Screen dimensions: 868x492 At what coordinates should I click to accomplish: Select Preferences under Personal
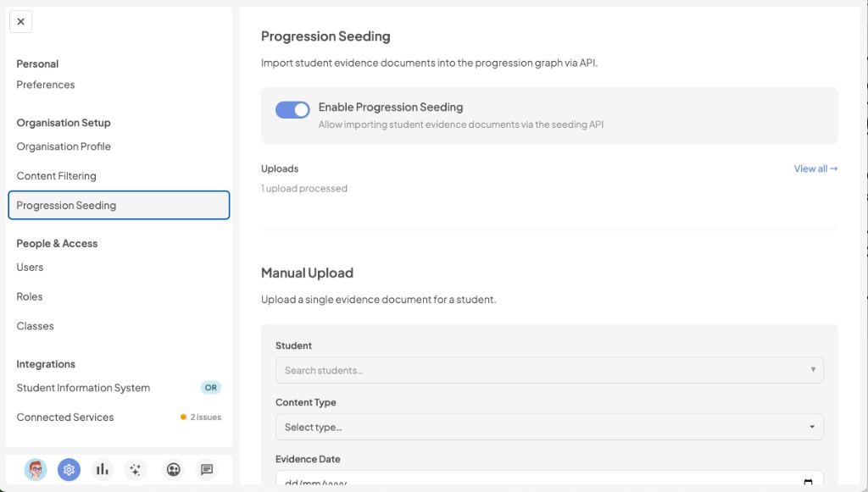click(x=45, y=85)
